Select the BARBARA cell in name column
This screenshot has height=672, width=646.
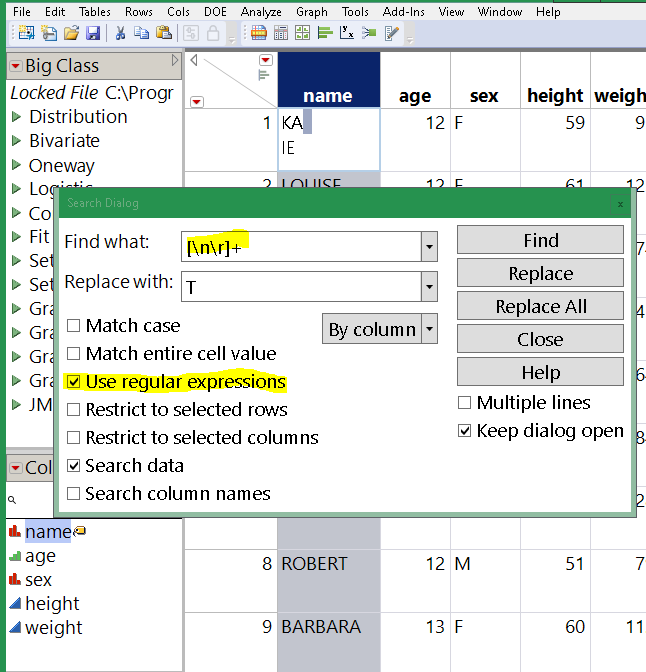click(329, 642)
